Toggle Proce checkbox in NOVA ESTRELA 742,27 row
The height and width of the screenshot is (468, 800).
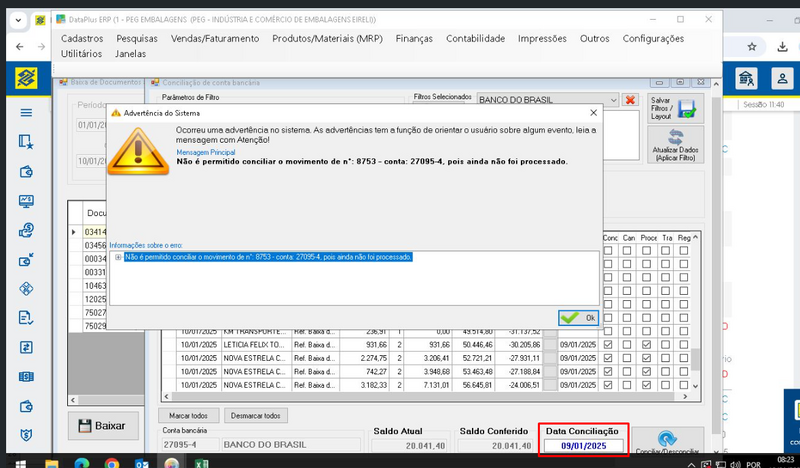pos(646,372)
